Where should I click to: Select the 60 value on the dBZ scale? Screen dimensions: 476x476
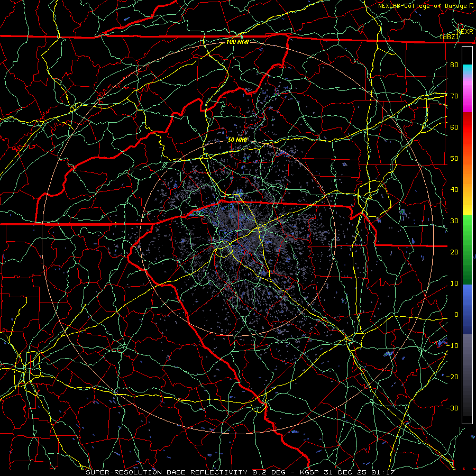(x=454, y=127)
